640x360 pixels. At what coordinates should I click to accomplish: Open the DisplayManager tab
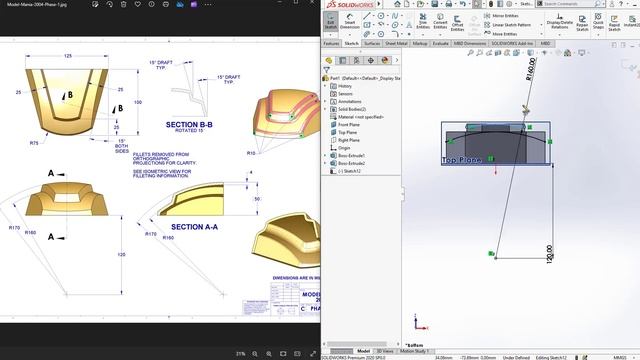coord(384,60)
